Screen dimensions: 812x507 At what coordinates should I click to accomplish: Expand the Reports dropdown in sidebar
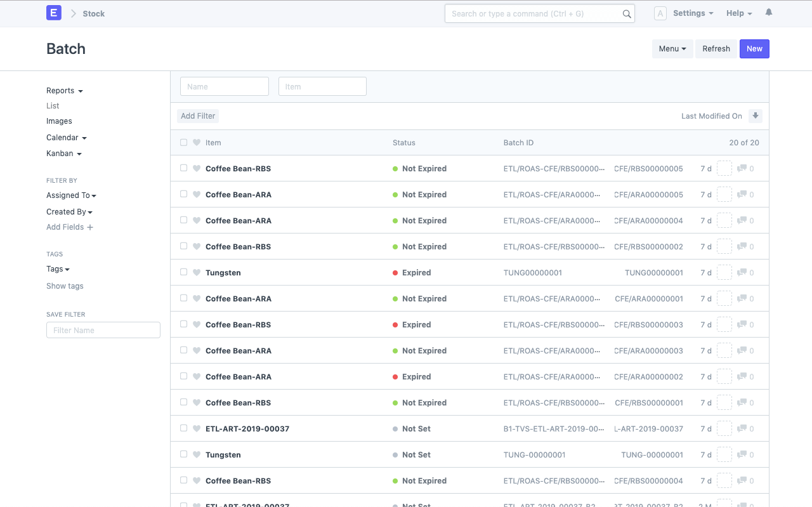coord(64,90)
